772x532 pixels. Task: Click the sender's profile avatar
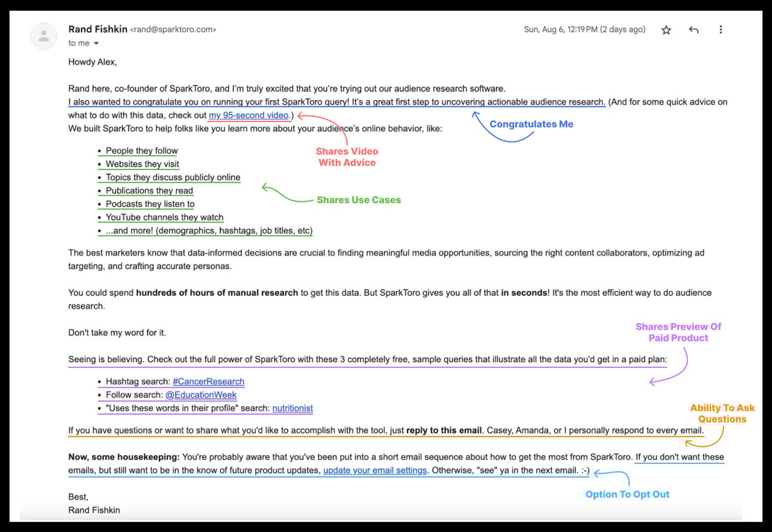coord(44,36)
